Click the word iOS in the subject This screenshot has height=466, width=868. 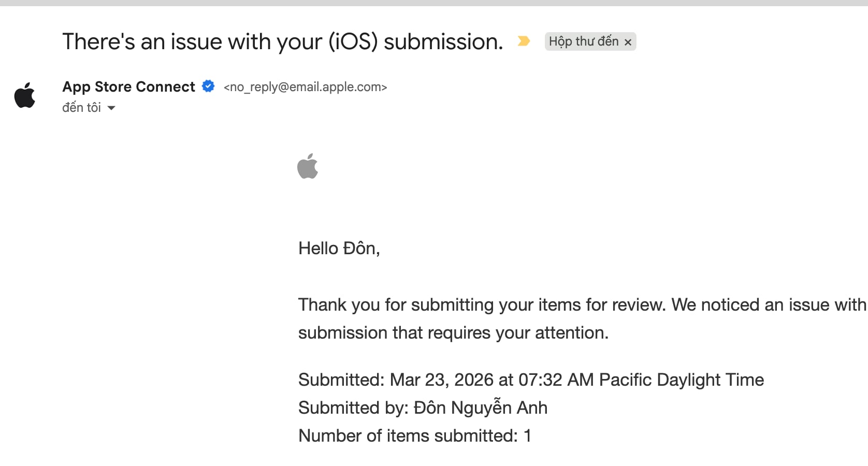pyautogui.click(x=353, y=41)
